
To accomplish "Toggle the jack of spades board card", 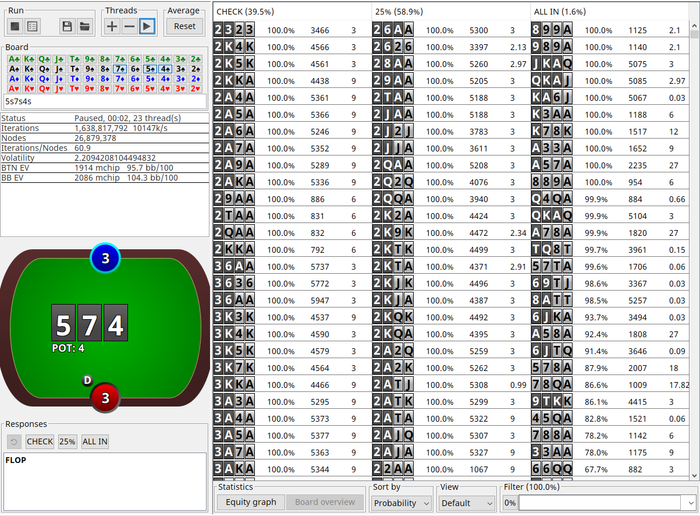I will point(59,69).
